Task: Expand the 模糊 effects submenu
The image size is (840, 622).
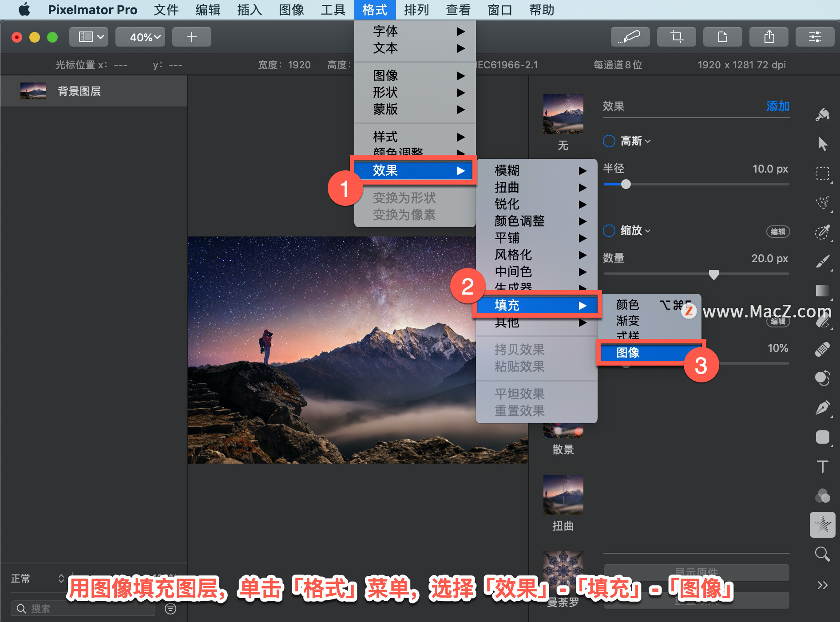Action: point(537,170)
